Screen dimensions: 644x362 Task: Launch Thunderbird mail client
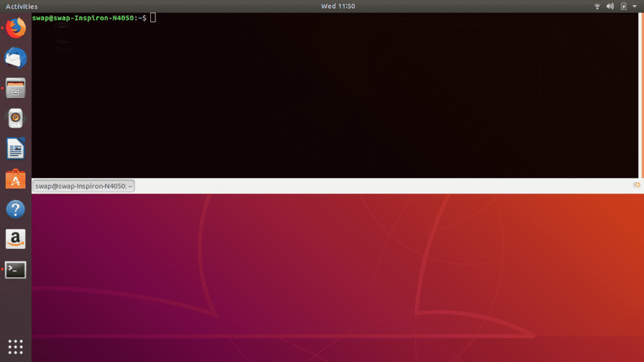(x=14, y=58)
